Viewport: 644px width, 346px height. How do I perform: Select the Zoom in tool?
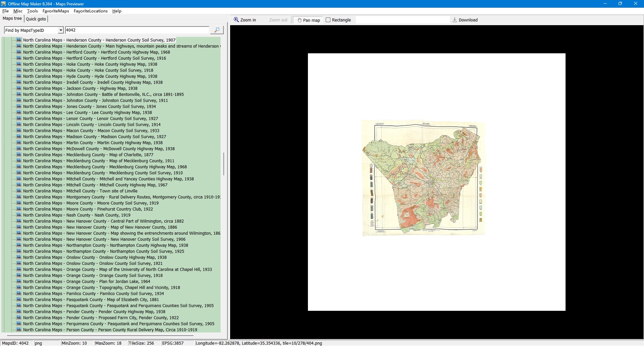point(245,20)
